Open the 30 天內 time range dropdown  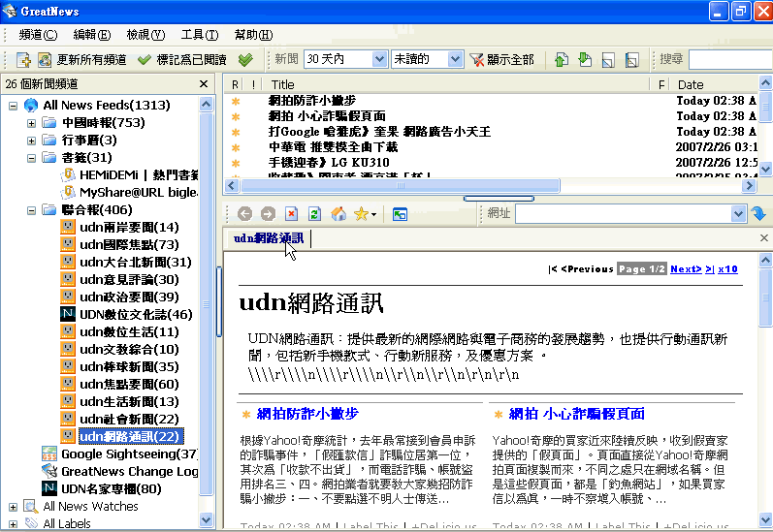coord(379,60)
